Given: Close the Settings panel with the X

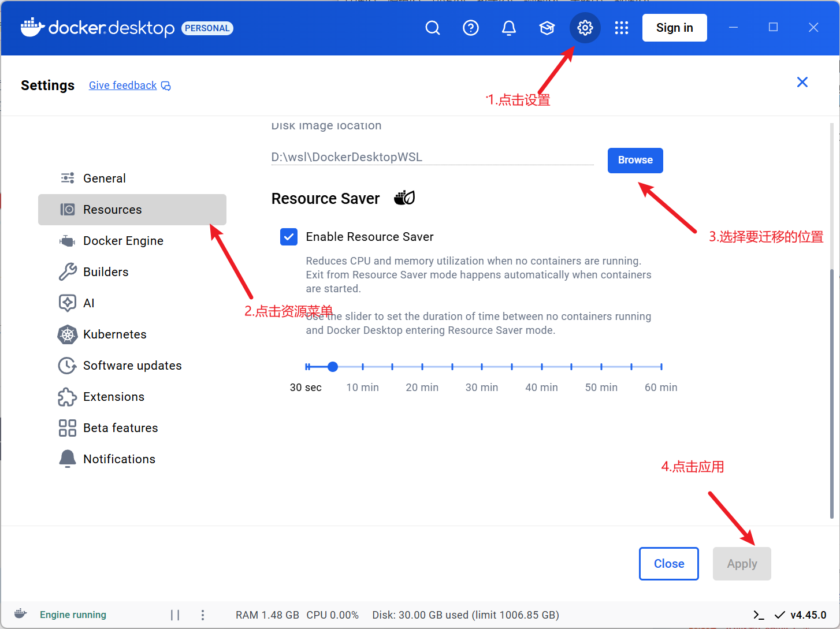Looking at the screenshot, I should (802, 82).
